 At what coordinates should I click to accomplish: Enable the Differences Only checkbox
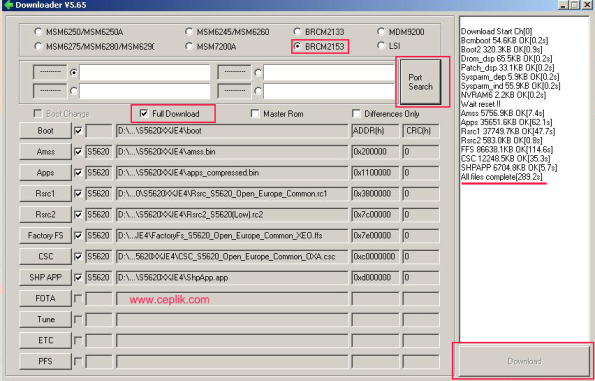click(356, 113)
